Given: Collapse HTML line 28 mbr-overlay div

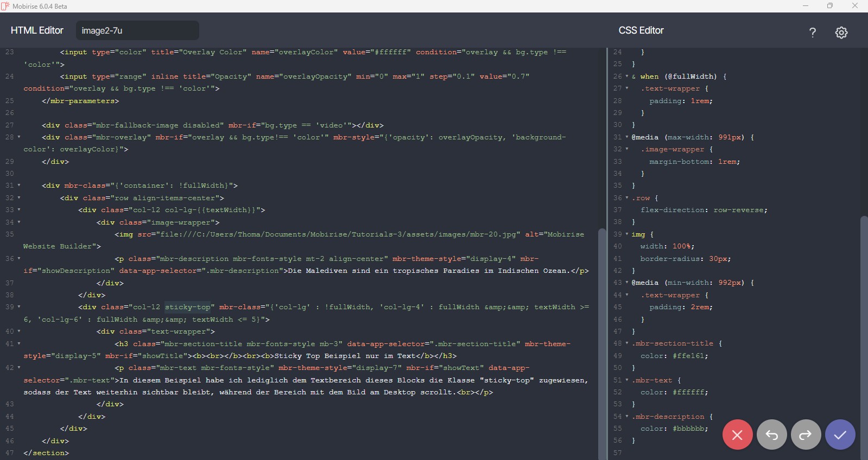Looking at the screenshot, I should (x=19, y=137).
